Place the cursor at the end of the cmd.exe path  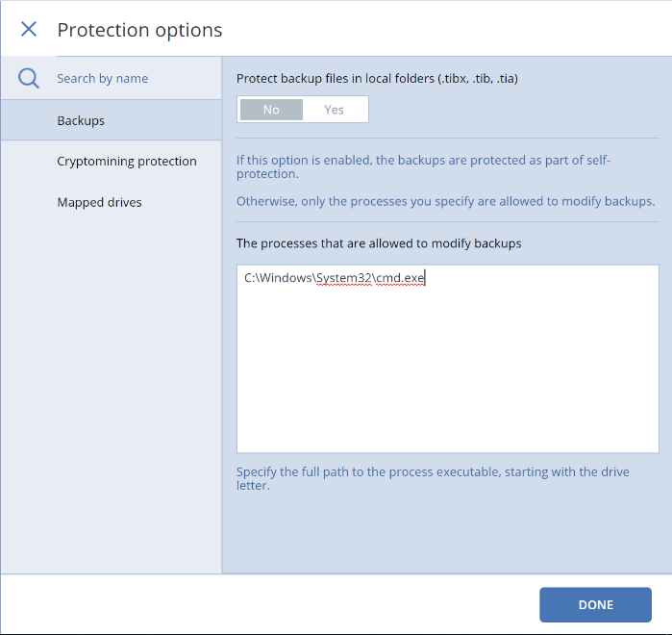[425, 278]
